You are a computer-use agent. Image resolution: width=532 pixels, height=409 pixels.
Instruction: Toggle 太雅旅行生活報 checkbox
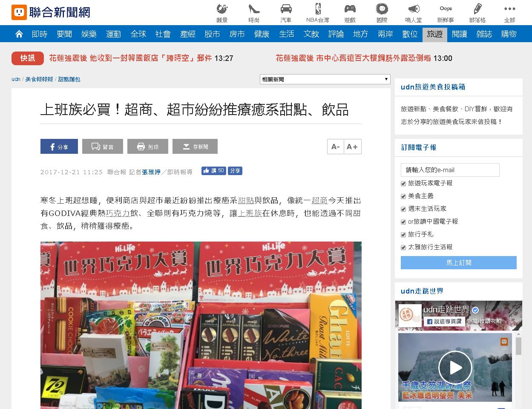tap(403, 248)
